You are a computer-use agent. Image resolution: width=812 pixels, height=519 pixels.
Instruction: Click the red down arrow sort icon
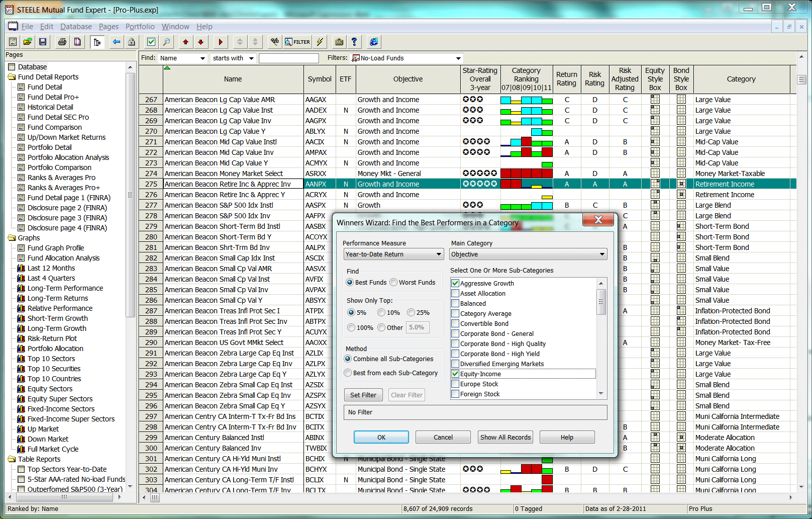201,42
